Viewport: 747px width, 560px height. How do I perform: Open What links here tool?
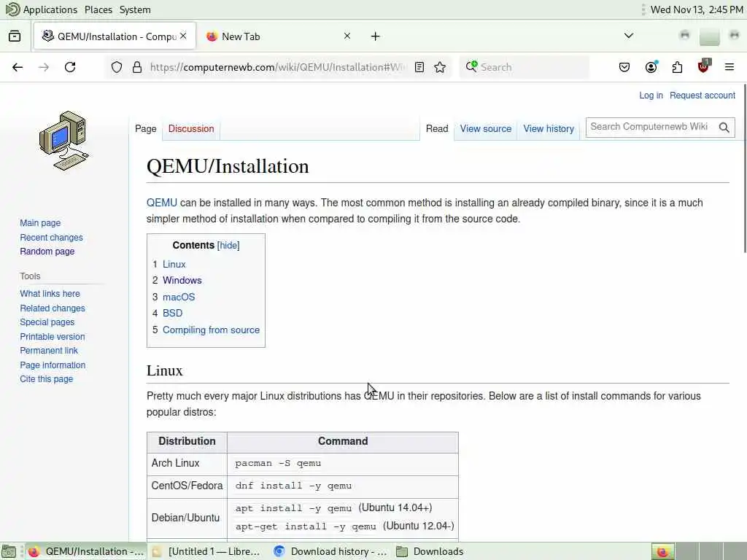pyautogui.click(x=50, y=294)
